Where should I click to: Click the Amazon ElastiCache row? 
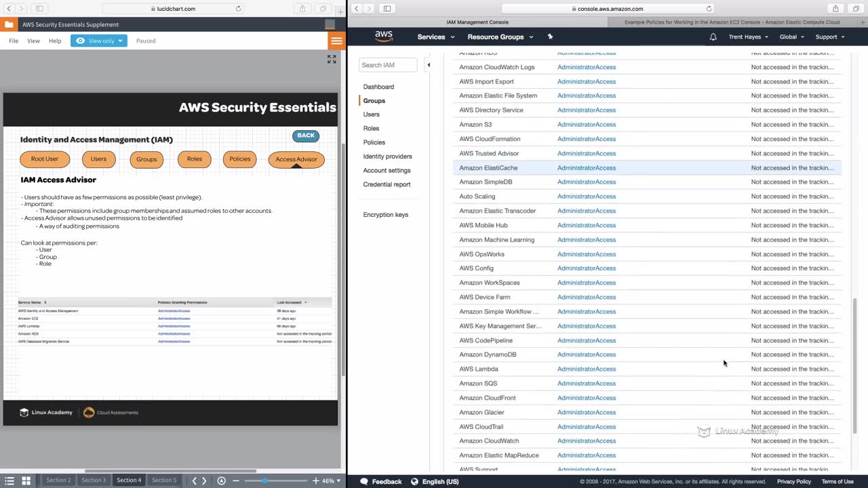click(x=647, y=167)
